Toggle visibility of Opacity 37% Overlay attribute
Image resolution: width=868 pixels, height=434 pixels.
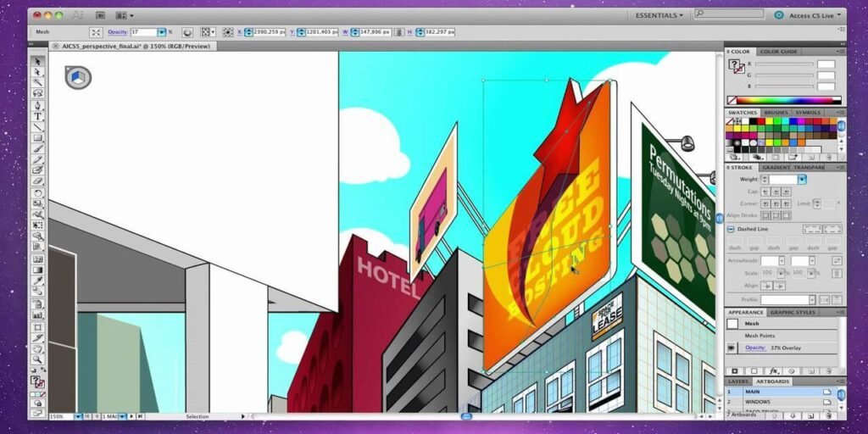point(732,348)
